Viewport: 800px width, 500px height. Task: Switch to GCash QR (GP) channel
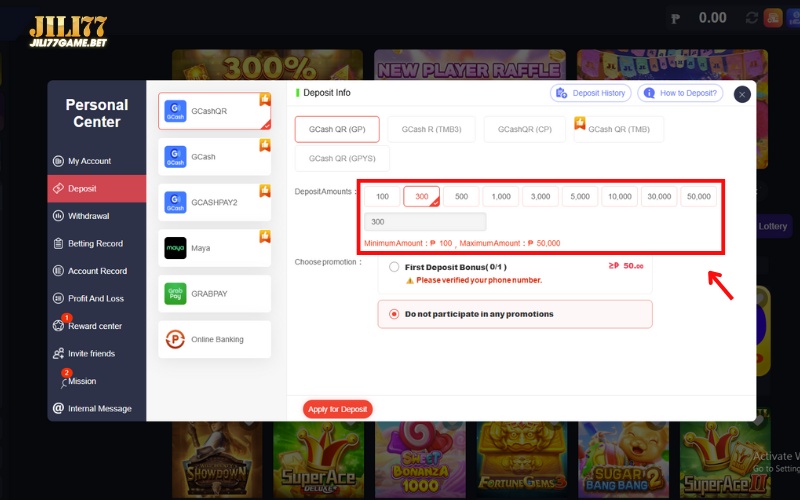click(x=337, y=130)
